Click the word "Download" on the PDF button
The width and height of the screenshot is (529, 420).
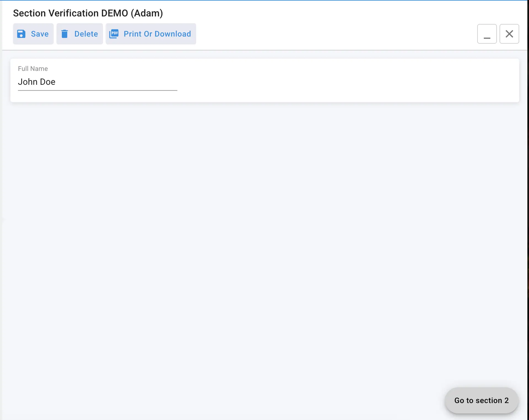pyautogui.click(x=172, y=34)
